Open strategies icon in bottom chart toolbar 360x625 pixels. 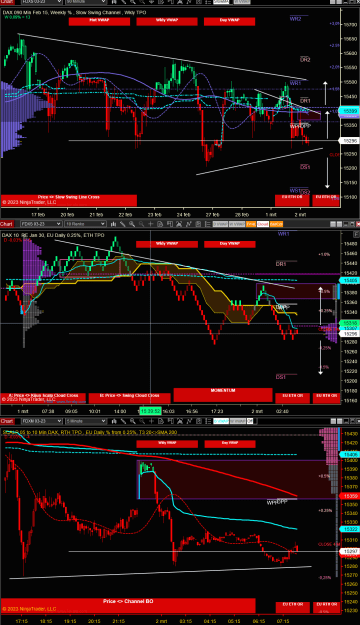click(x=179, y=421)
